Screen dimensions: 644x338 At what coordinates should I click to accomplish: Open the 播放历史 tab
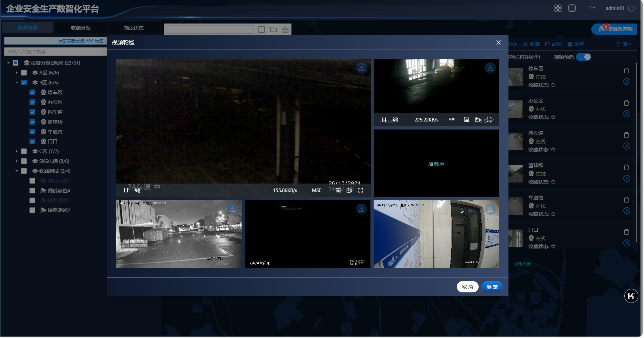pyautogui.click(x=134, y=28)
